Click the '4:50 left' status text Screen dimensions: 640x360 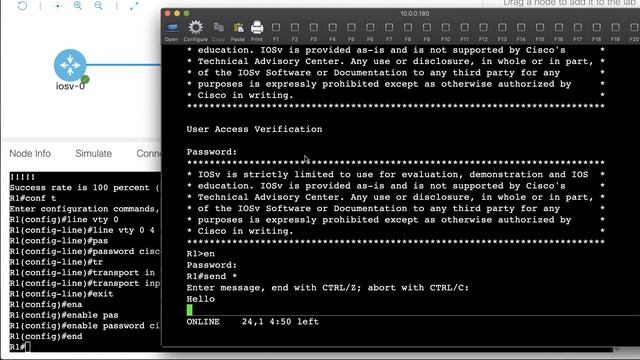(x=294, y=322)
